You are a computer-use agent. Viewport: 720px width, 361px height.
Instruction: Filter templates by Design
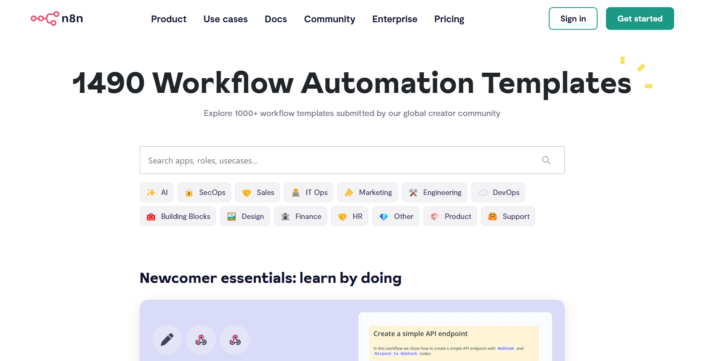click(x=245, y=216)
